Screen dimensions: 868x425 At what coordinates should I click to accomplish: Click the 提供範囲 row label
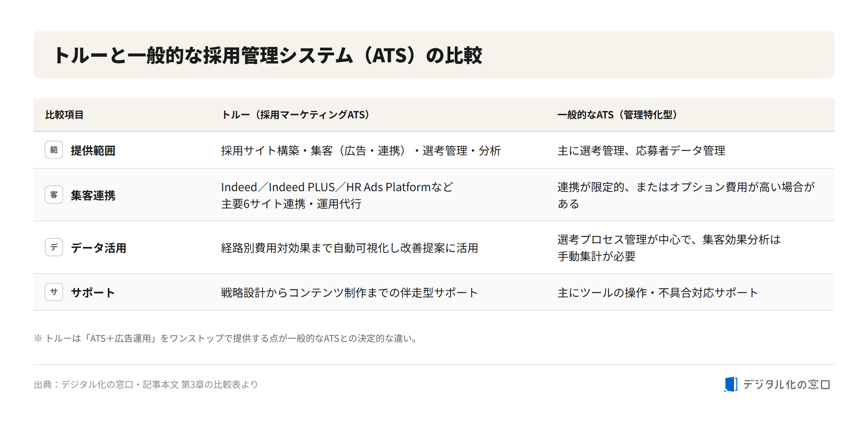click(x=93, y=151)
